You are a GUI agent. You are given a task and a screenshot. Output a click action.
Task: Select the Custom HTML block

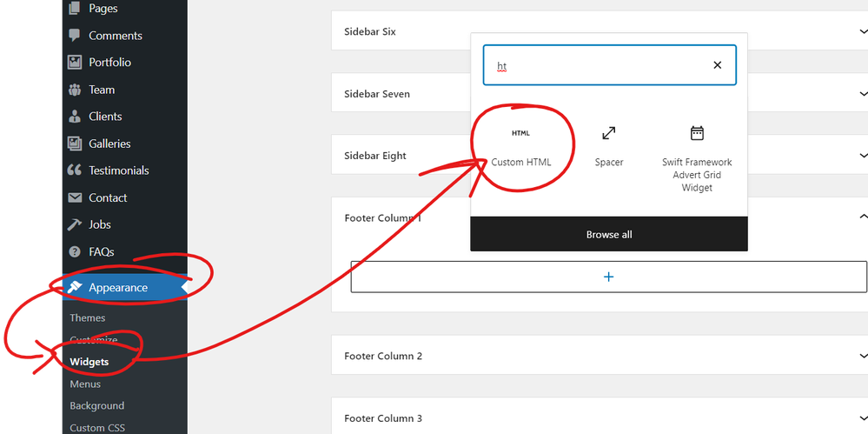pos(521,147)
